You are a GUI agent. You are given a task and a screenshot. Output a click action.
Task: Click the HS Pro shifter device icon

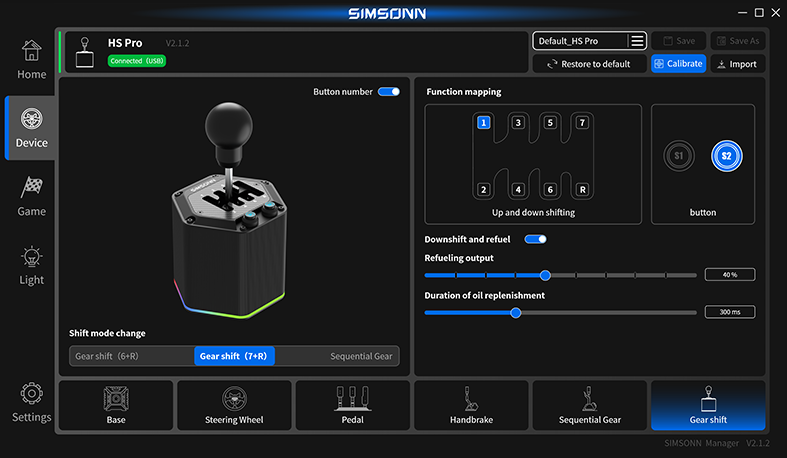(x=84, y=52)
